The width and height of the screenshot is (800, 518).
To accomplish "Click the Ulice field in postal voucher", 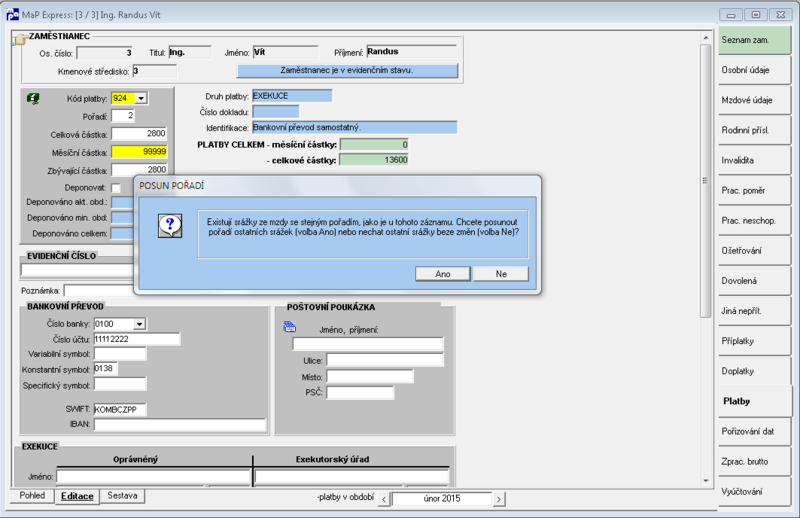I will tap(385, 360).
